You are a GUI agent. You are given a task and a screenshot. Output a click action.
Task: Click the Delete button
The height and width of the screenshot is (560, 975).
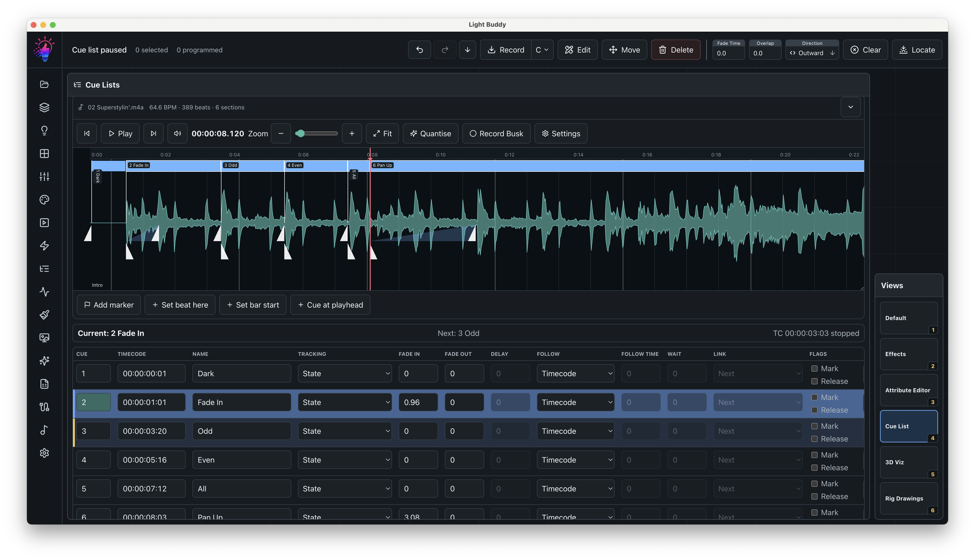(x=676, y=50)
